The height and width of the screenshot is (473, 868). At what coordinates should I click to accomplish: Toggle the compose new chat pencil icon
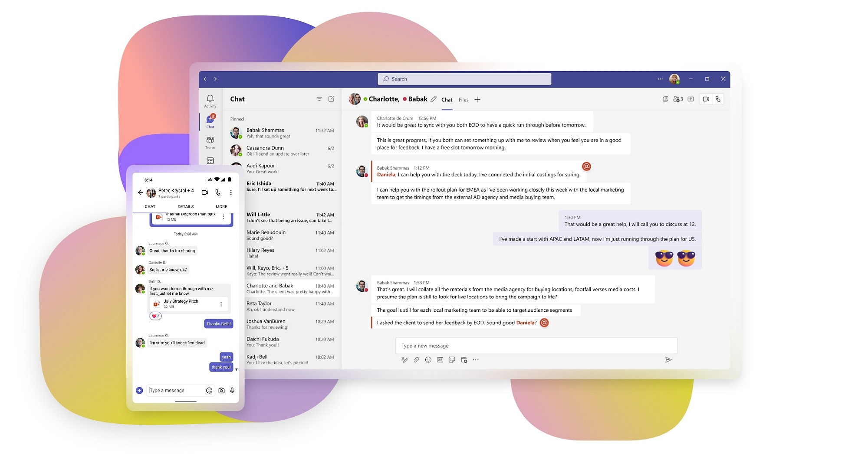331,99
